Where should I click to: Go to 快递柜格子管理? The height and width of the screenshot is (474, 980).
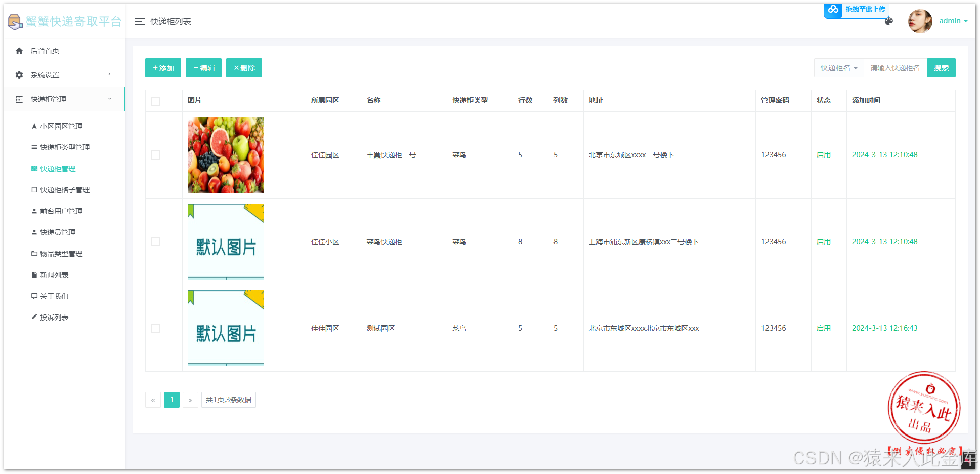pyautogui.click(x=65, y=190)
